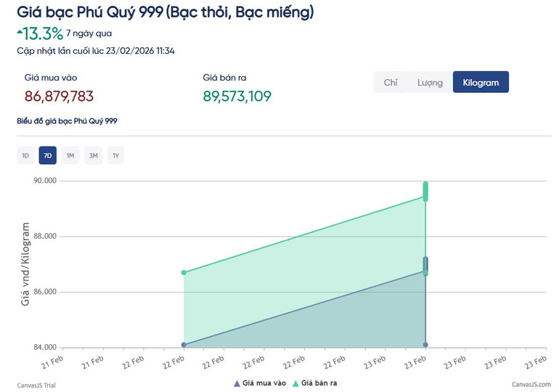The image size is (559, 392).
Task: Select the Kilogram unit button
Action: click(x=481, y=83)
